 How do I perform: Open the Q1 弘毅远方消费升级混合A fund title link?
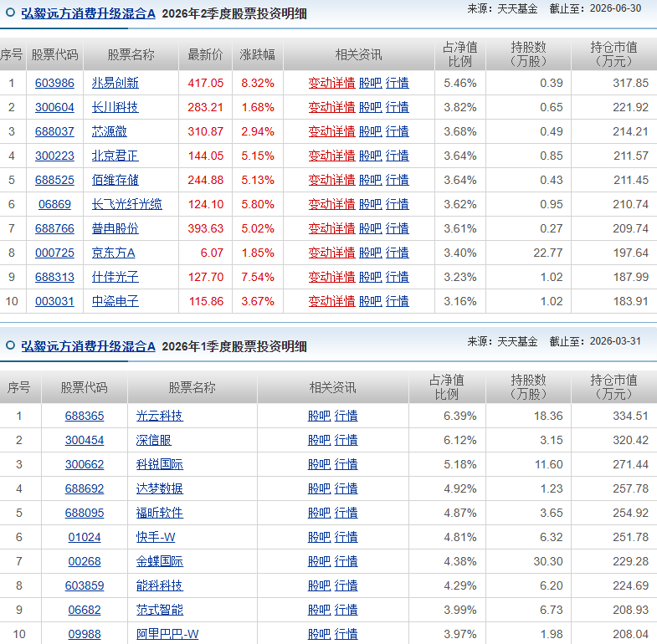tap(88, 346)
